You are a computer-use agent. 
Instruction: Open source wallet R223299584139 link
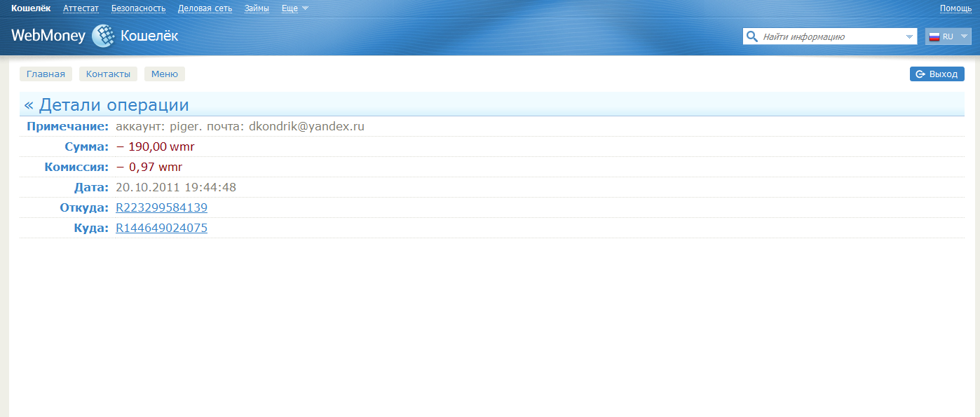(x=161, y=208)
